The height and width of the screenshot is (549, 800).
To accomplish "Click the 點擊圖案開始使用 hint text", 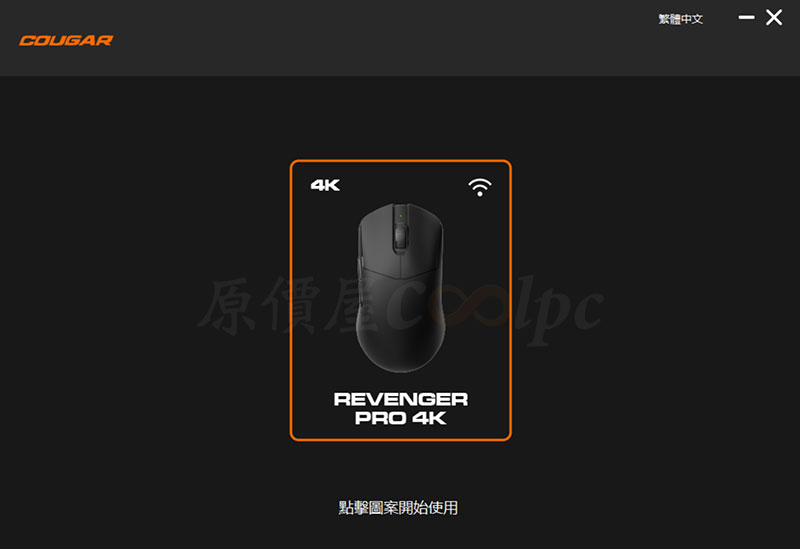I will point(398,508).
